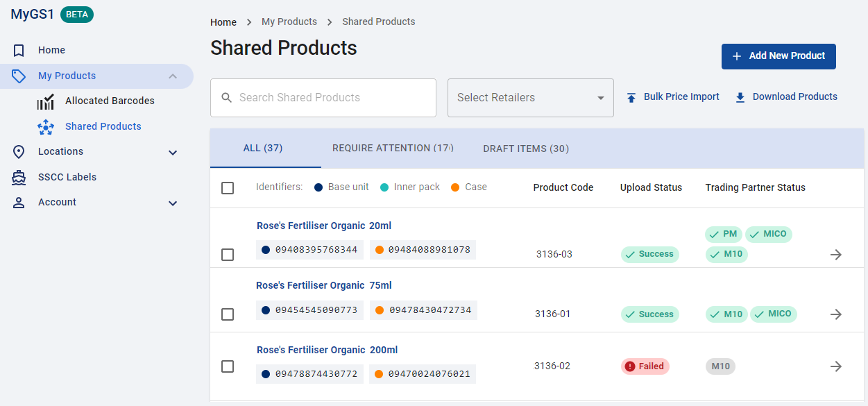This screenshot has height=406, width=868.
Task: Open the Rose's Fertiliser Organic 200ml link
Action: (327, 350)
